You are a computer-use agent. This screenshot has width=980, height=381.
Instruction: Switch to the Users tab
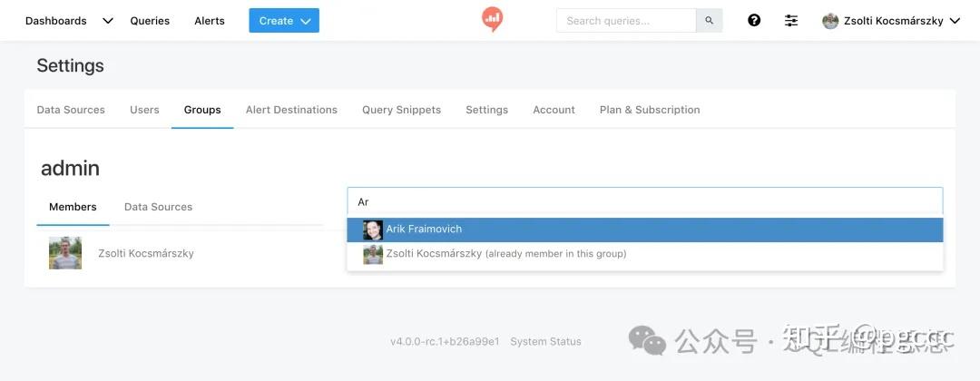point(144,110)
